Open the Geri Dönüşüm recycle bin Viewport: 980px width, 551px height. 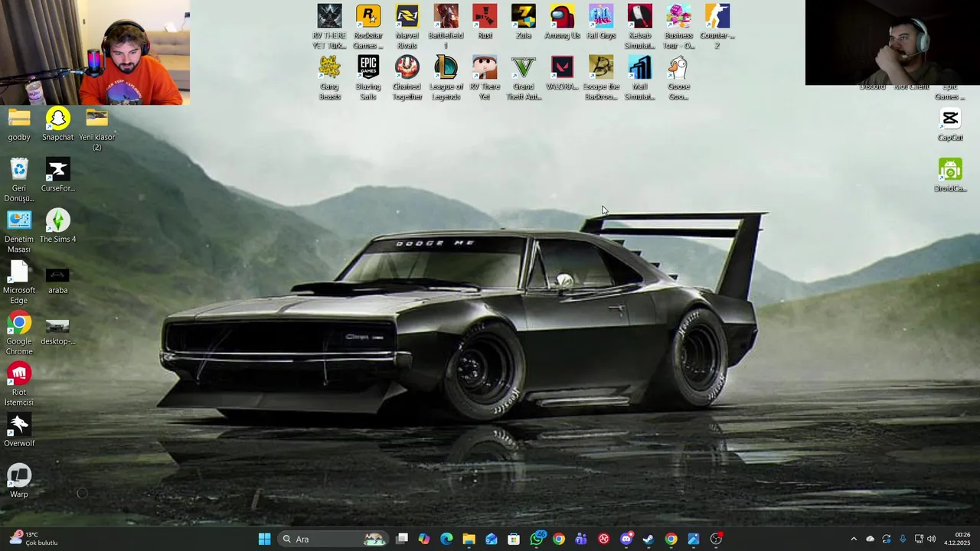pos(19,180)
